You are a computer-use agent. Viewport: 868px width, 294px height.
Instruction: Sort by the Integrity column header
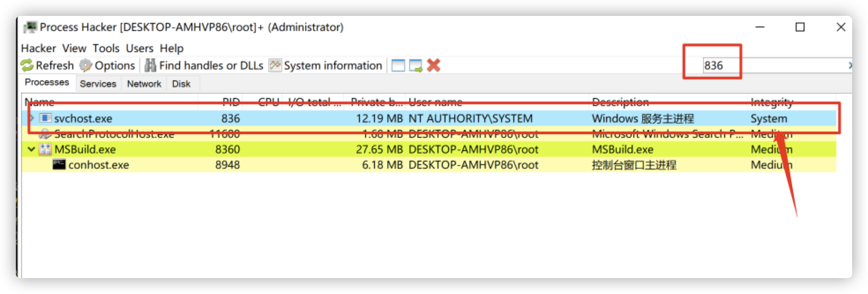tap(791, 102)
